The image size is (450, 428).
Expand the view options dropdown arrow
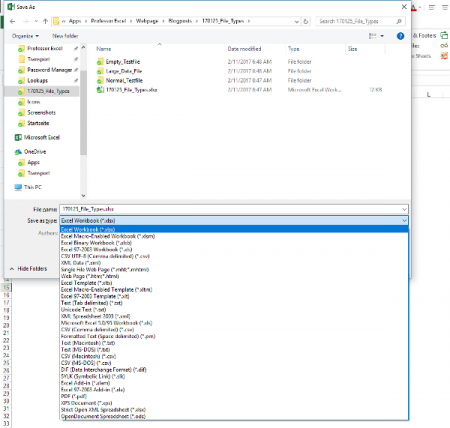[x=382, y=36]
